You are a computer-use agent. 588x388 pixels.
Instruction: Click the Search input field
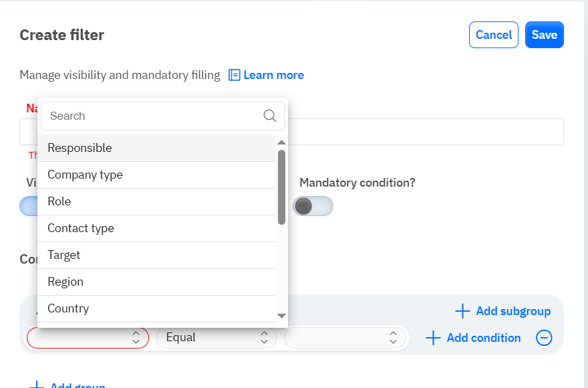point(154,116)
